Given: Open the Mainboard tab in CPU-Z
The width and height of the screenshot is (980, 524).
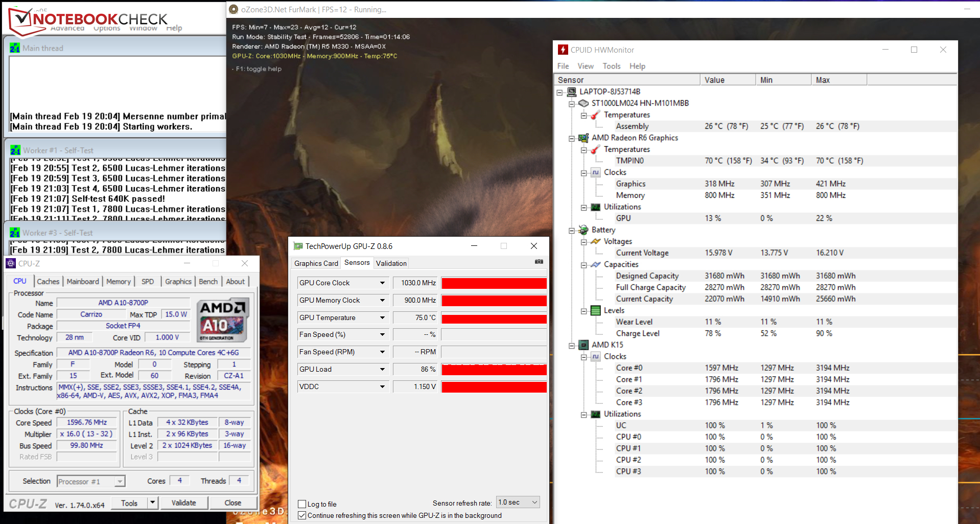Looking at the screenshot, I should click(x=83, y=281).
